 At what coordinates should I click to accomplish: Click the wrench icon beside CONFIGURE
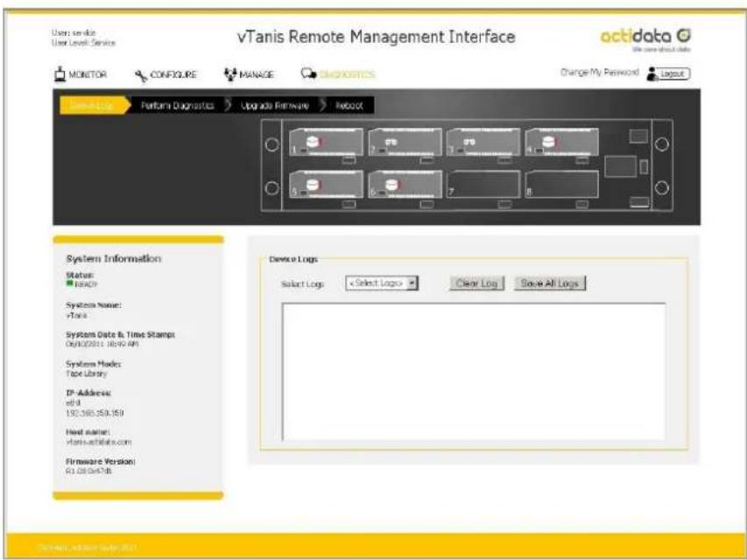[x=142, y=76]
